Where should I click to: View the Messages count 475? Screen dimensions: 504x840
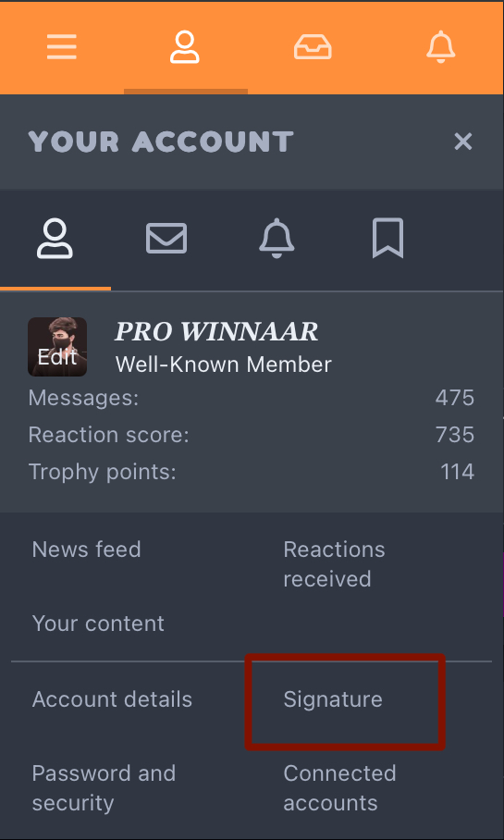(455, 398)
